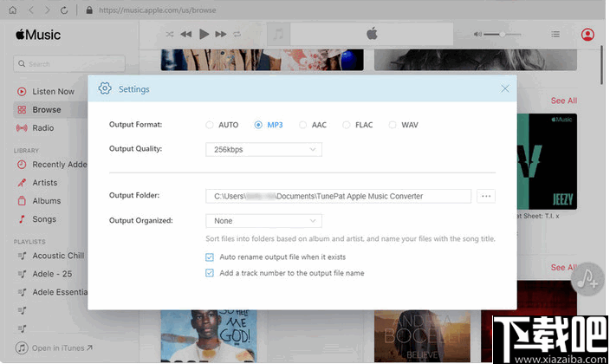Focus the Search field in sidebar
The width and height of the screenshot is (610, 364).
[69, 63]
